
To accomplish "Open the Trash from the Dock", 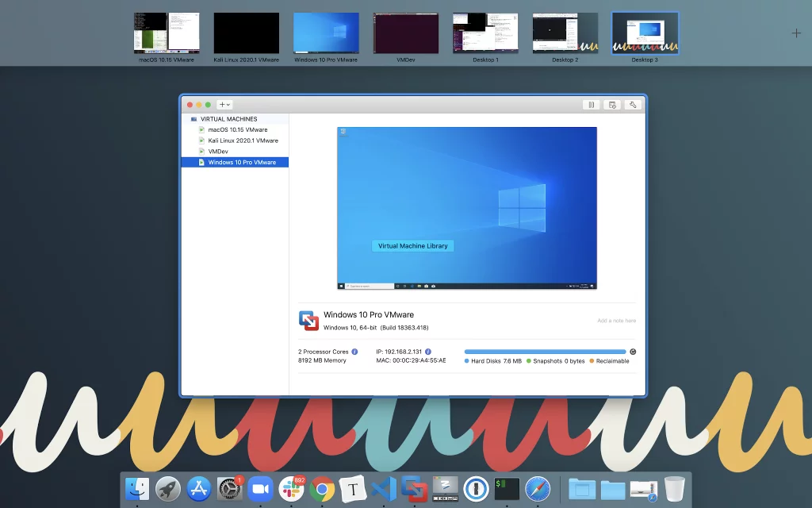I will [x=674, y=489].
